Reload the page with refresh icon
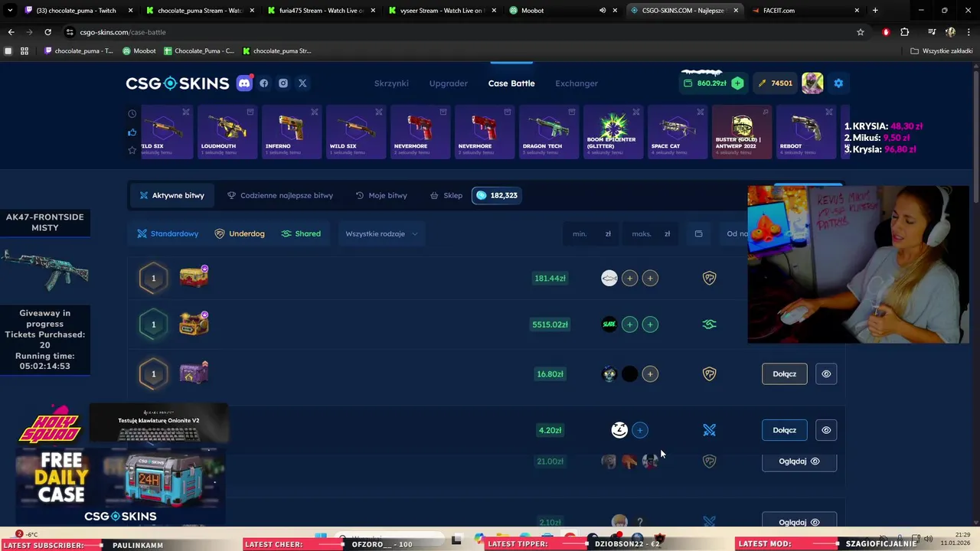 (x=47, y=32)
